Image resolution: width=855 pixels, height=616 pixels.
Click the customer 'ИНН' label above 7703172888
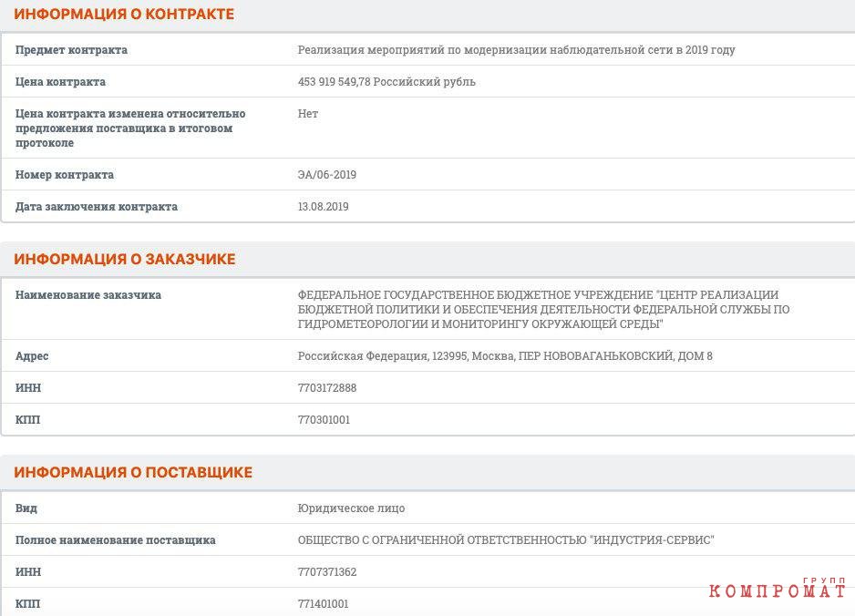[28, 387]
